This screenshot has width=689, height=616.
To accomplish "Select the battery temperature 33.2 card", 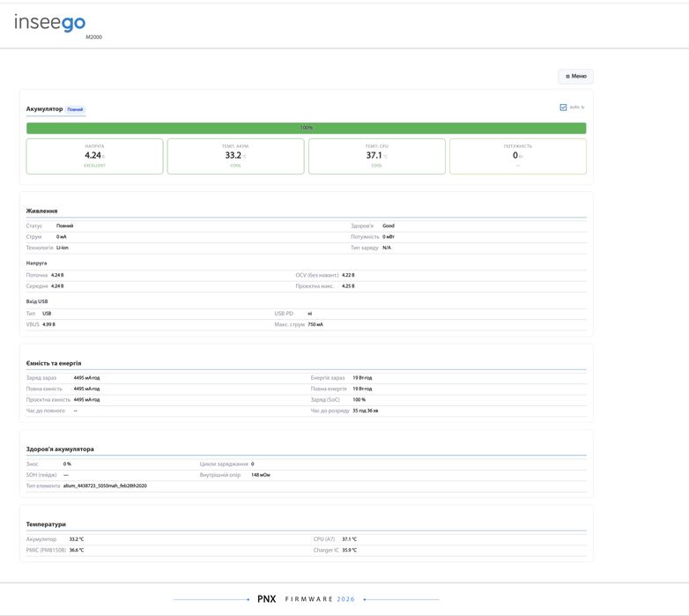I will (235, 156).
